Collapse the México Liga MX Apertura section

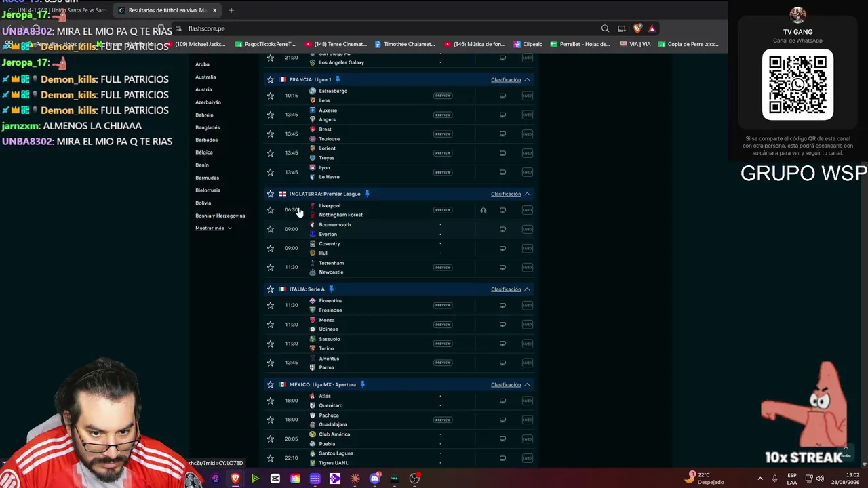[527, 385]
